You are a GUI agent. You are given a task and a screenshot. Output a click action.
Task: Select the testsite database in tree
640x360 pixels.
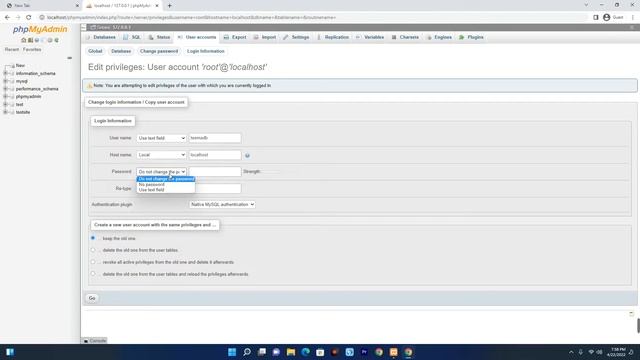click(x=23, y=112)
